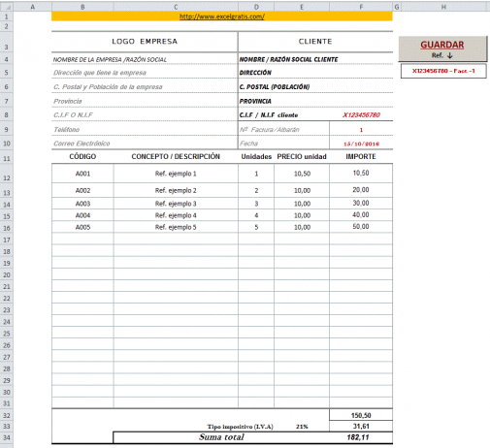Select column F header
The width and height of the screenshot is (490, 448).
coord(361,7)
